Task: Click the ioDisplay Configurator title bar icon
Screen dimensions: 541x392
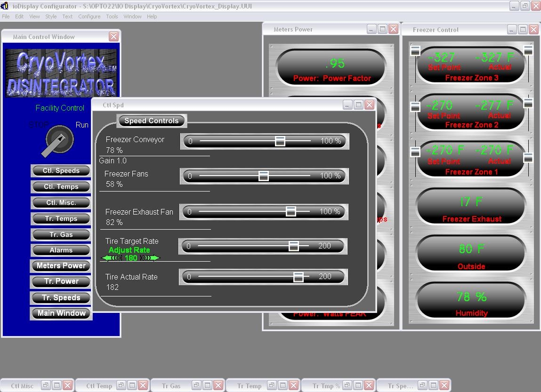Action: [x=5, y=6]
